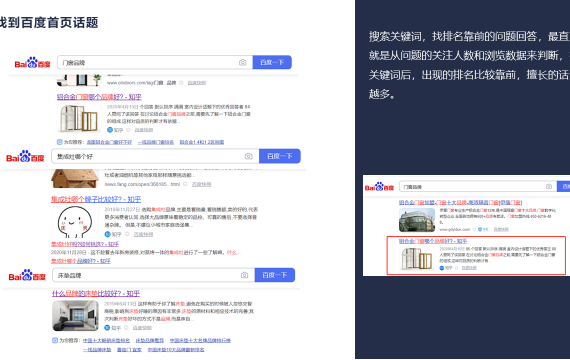570x360 pixels.
Task: Click the window-frames thumbnail inside the red box
Action: [x=417, y=259]
